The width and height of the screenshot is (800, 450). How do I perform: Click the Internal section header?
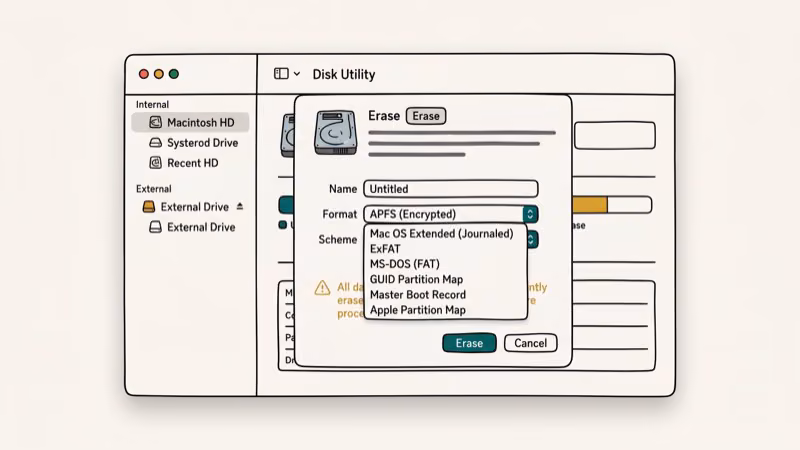[x=152, y=105]
